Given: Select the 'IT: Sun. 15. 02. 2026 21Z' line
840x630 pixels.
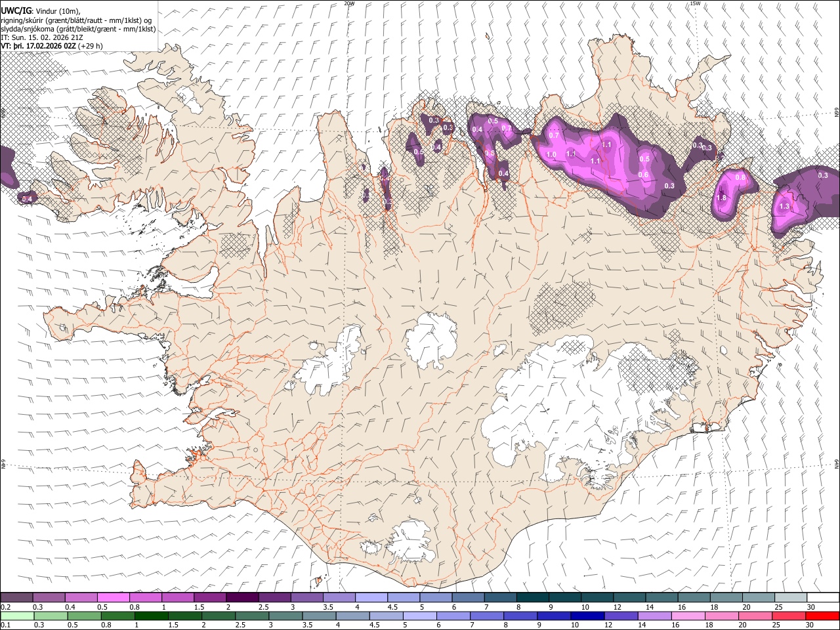Looking at the screenshot, I should click(42, 37).
